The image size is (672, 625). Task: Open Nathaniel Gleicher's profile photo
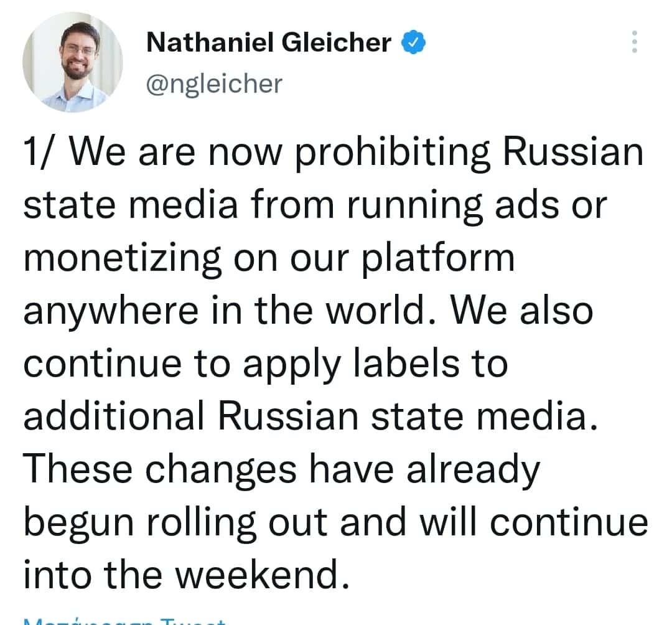click(73, 62)
